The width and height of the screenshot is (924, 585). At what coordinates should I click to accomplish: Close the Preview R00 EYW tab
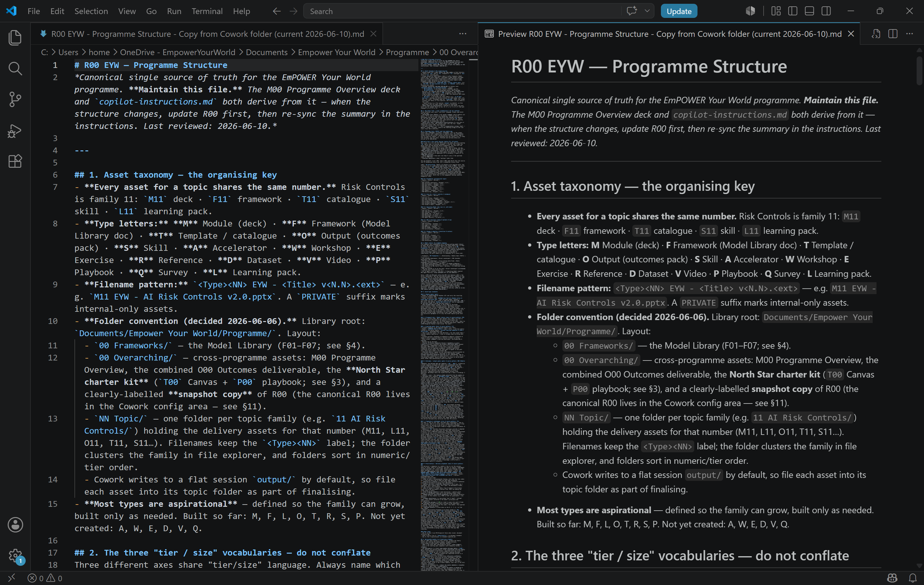click(851, 34)
